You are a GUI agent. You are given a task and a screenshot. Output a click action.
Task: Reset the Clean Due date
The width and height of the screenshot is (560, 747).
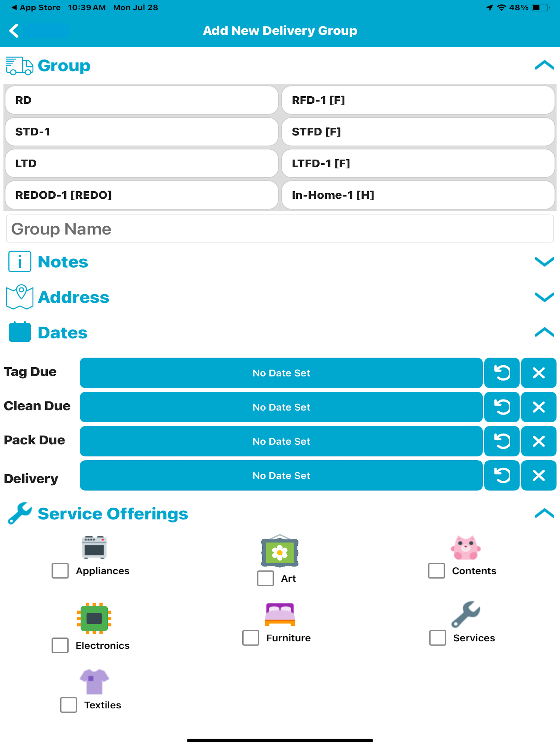pos(502,407)
